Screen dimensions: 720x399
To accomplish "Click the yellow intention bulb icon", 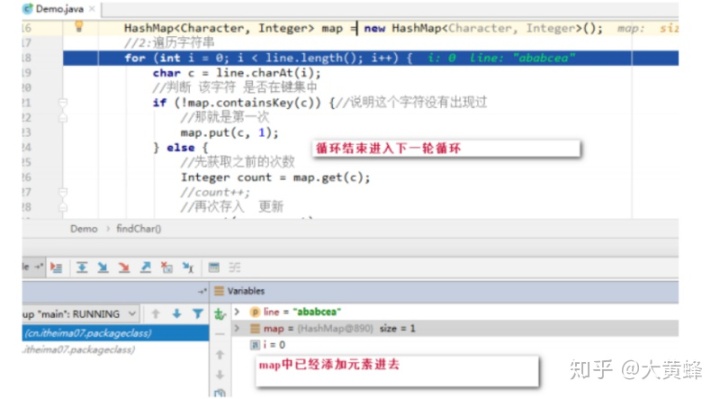I will coord(79,26).
